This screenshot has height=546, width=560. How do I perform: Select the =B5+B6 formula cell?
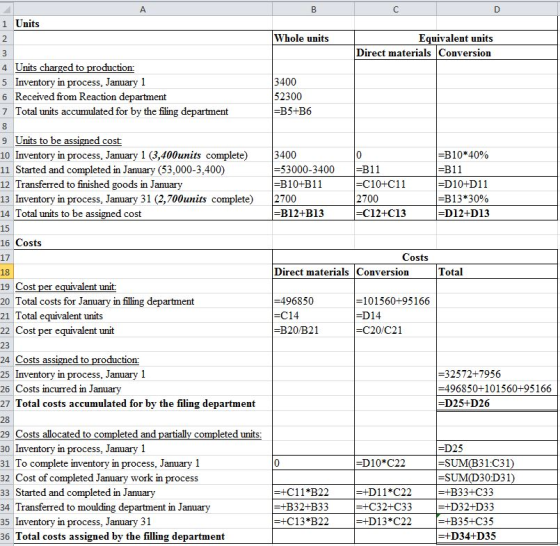point(314,111)
